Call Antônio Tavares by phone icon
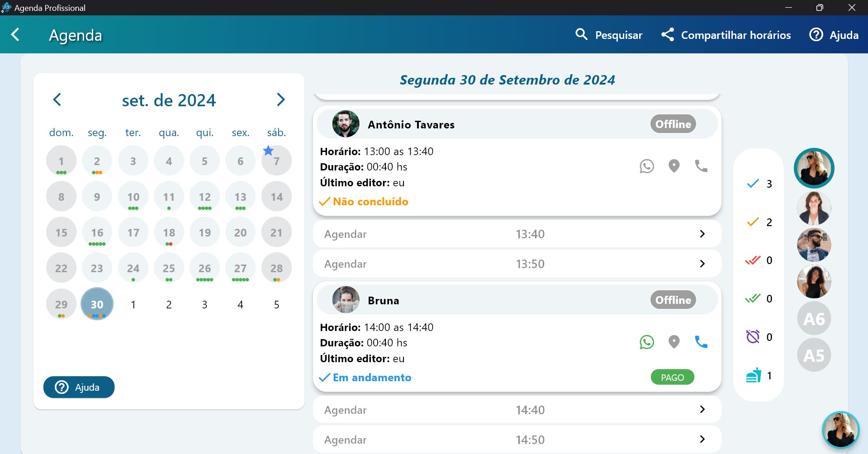The image size is (868, 454). coord(701,166)
